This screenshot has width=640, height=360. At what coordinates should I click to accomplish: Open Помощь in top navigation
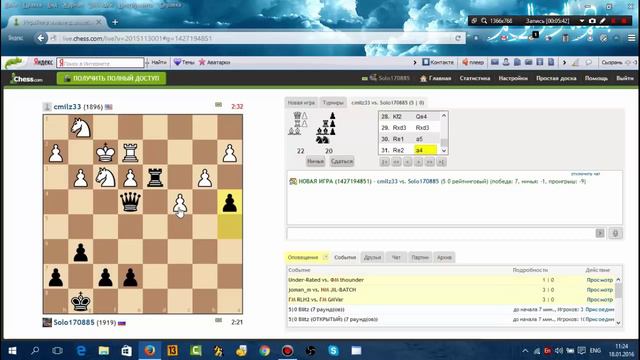[596, 78]
